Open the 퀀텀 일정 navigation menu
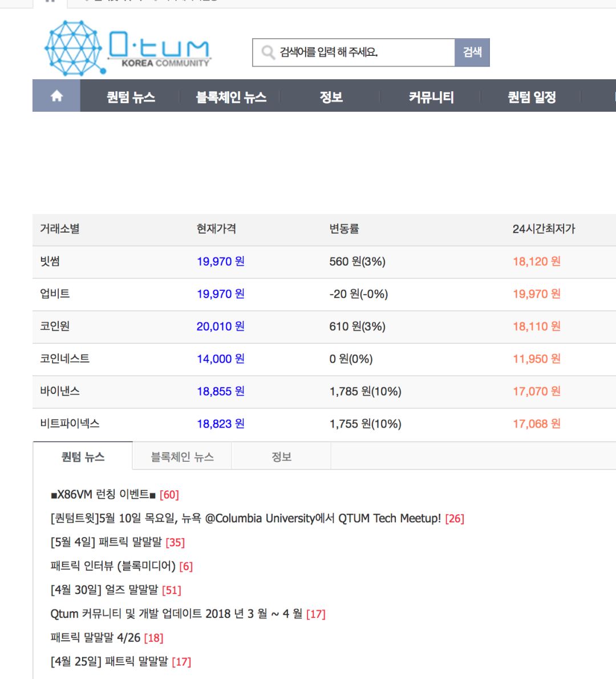Image resolution: width=616 pixels, height=679 pixels. point(532,97)
